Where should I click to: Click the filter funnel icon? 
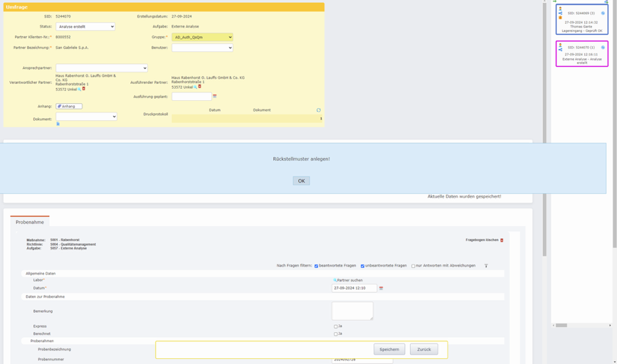point(486,266)
